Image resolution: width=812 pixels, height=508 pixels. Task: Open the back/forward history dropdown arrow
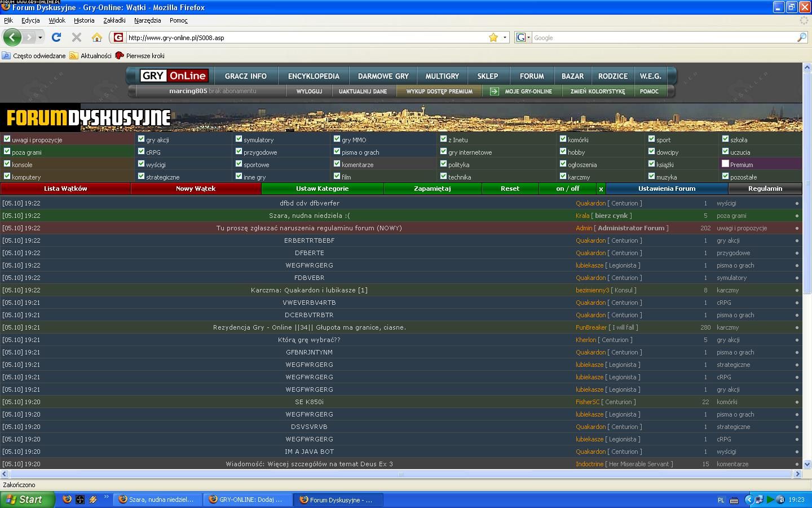40,38
